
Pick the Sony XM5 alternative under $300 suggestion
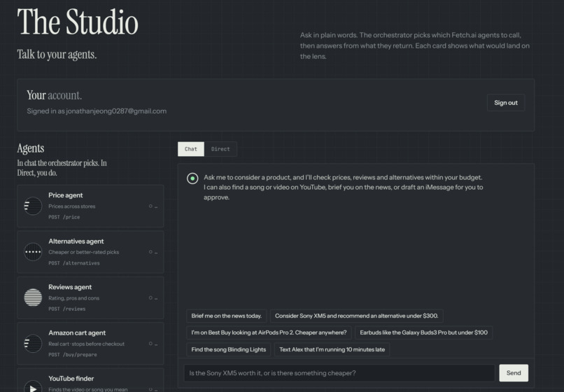point(356,316)
